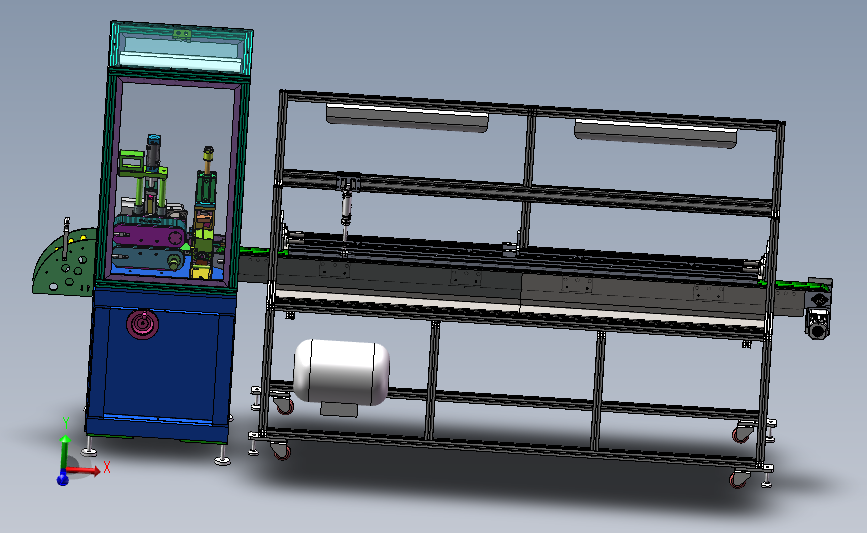Select the right overhead light fixture on the rack
867x533 pixels.
click(656, 133)
